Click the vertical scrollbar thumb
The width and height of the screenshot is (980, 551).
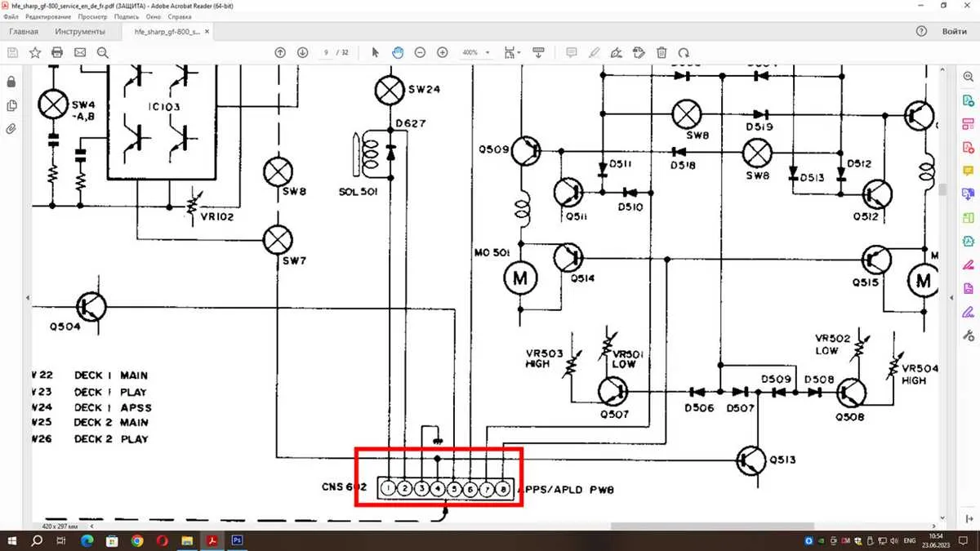point(942,189)
